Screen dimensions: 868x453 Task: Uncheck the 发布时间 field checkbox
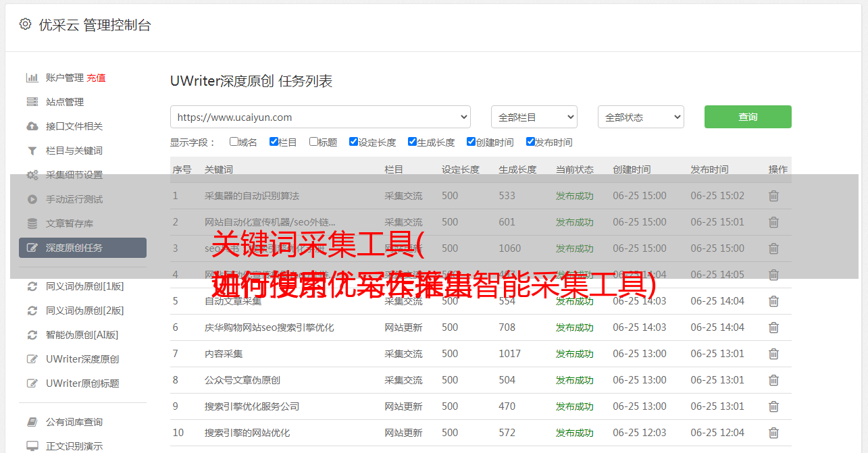530,142
